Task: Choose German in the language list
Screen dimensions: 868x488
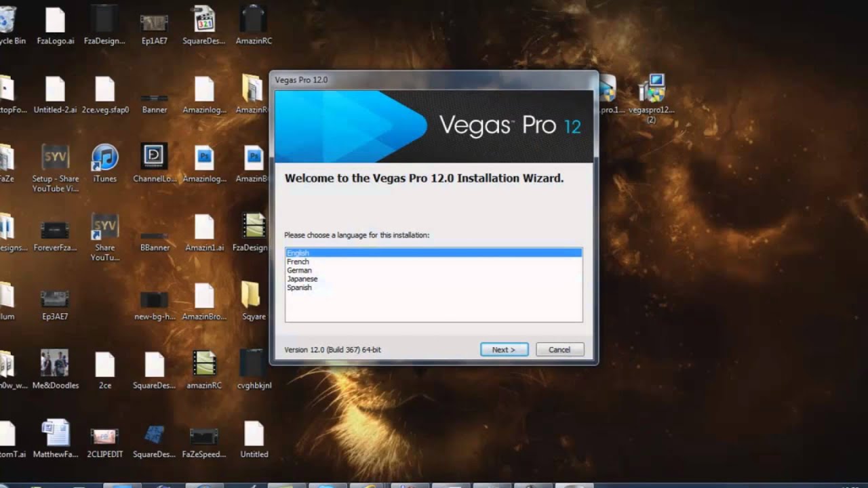Action: point(433,270)
